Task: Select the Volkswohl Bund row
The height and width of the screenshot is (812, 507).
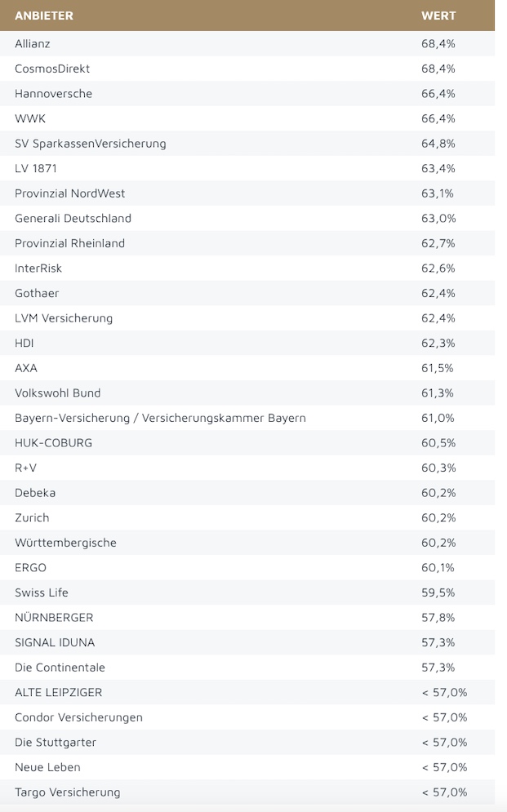Action: tap(57, 393)
